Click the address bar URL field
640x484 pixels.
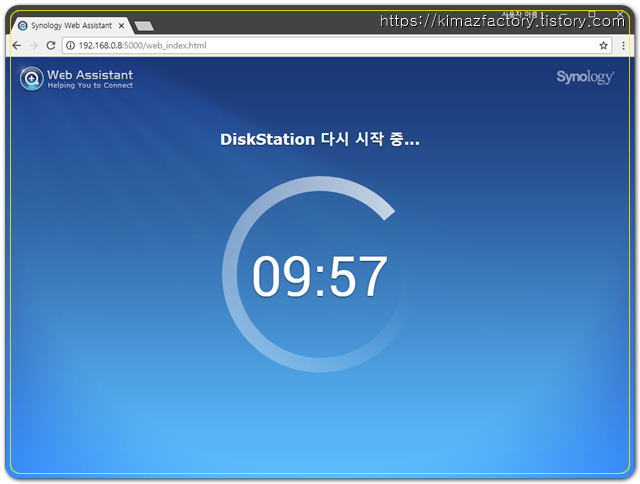[336, 45]
